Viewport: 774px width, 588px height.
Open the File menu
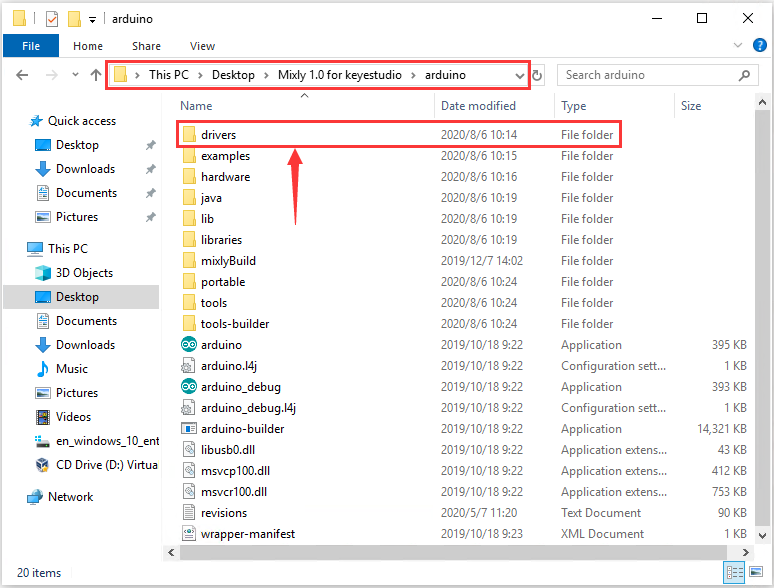[x=31, y=46]
